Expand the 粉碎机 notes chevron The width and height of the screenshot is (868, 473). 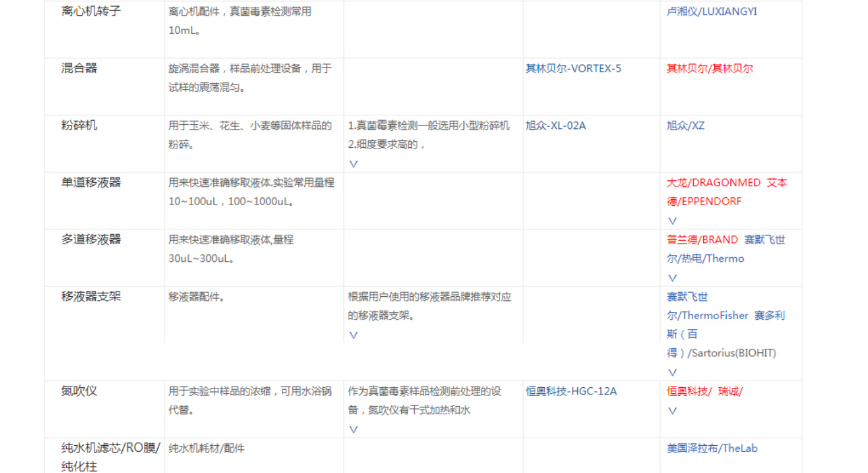pos(353,164)
